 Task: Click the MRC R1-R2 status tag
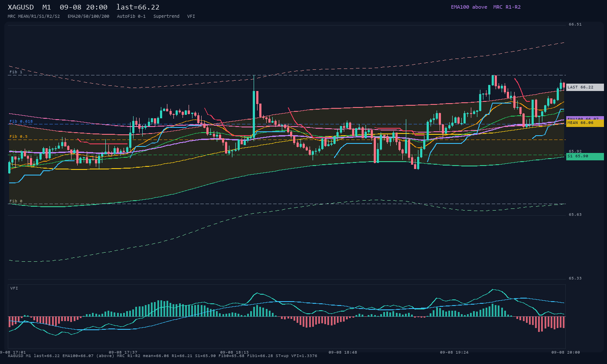507,7
